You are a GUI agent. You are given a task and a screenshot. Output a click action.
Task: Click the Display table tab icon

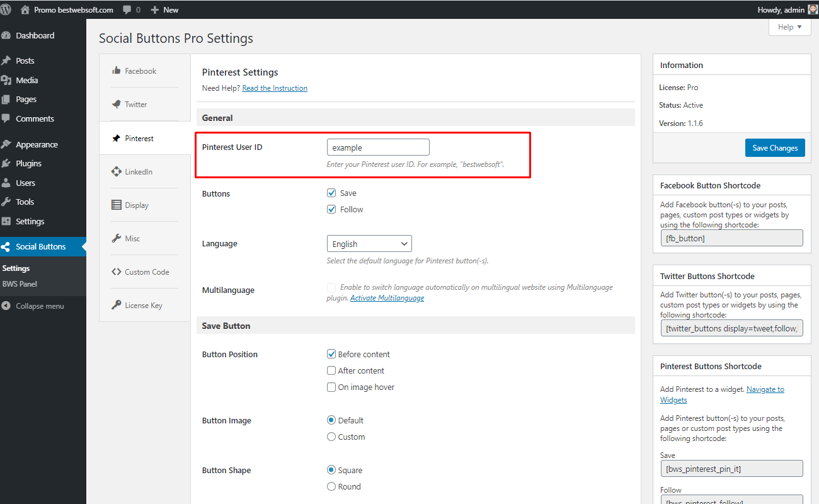tap(117, 205)
